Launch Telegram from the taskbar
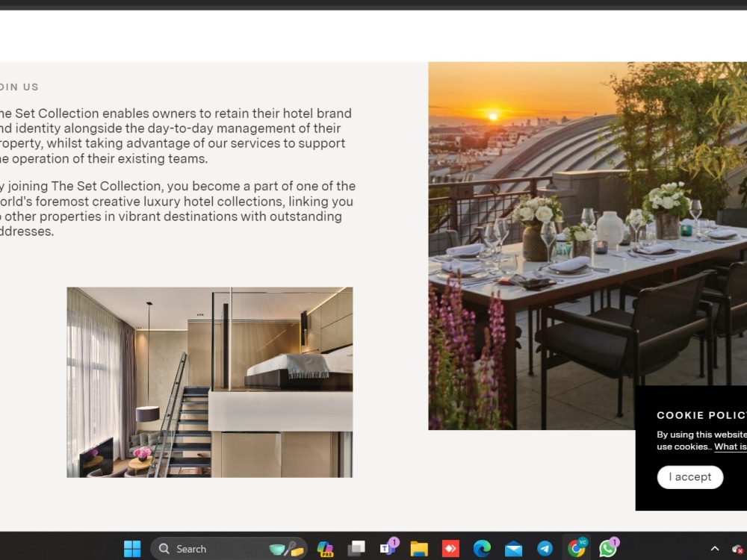Image resolution: width=747 pixels, height=560 pixels. 545,548
